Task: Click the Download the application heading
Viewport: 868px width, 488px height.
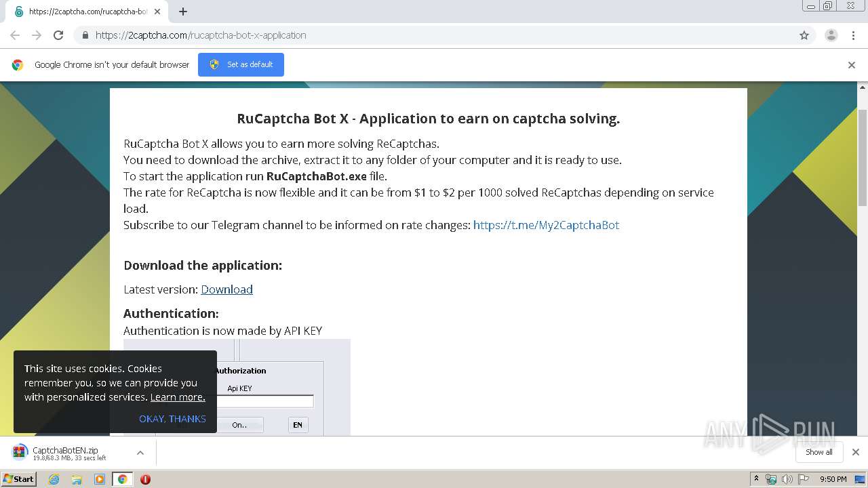Action: pos(203,265)
